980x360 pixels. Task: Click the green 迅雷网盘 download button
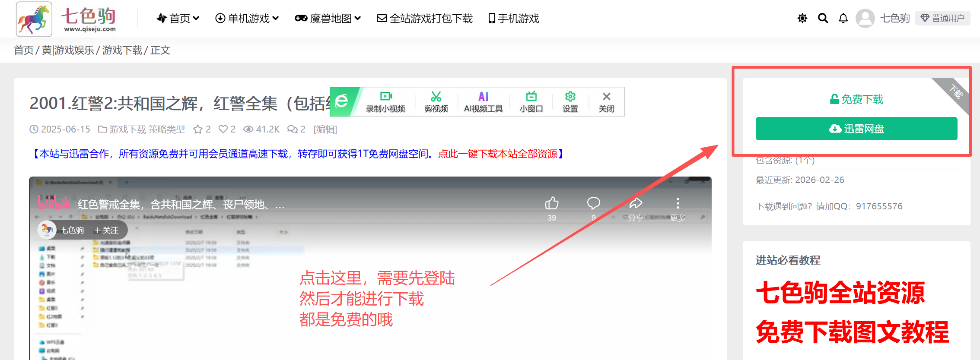[856, 129]
